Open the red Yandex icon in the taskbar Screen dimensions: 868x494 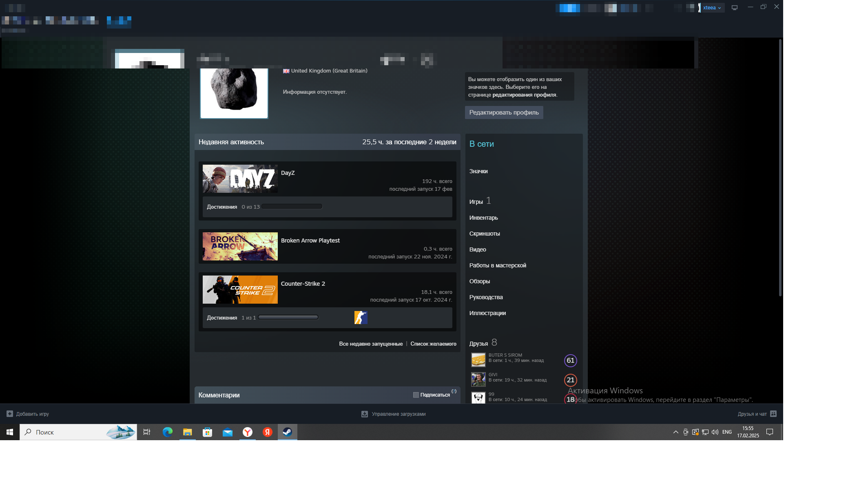pyautogui.click(x=268, y=432)
